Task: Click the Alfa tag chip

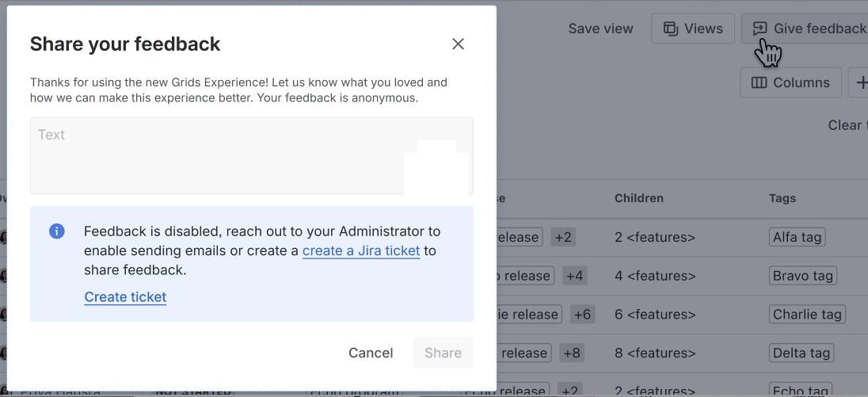Action: click(x=798, y=237)
